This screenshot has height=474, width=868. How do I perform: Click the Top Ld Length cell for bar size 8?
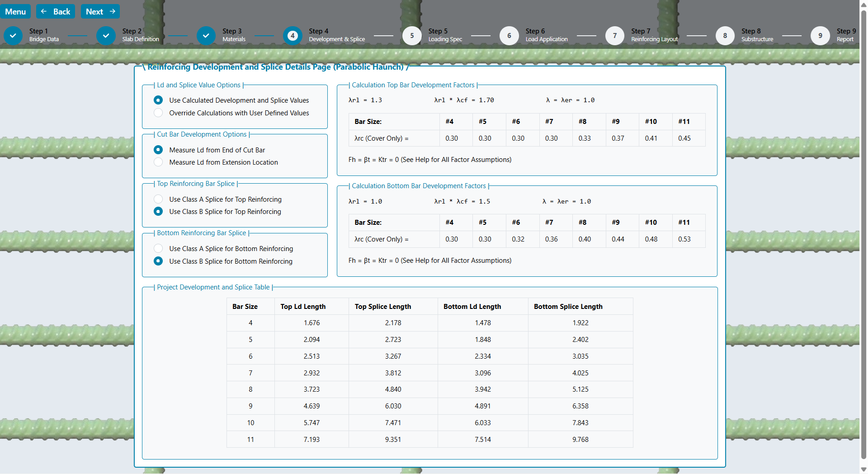[x=311, y=389]
